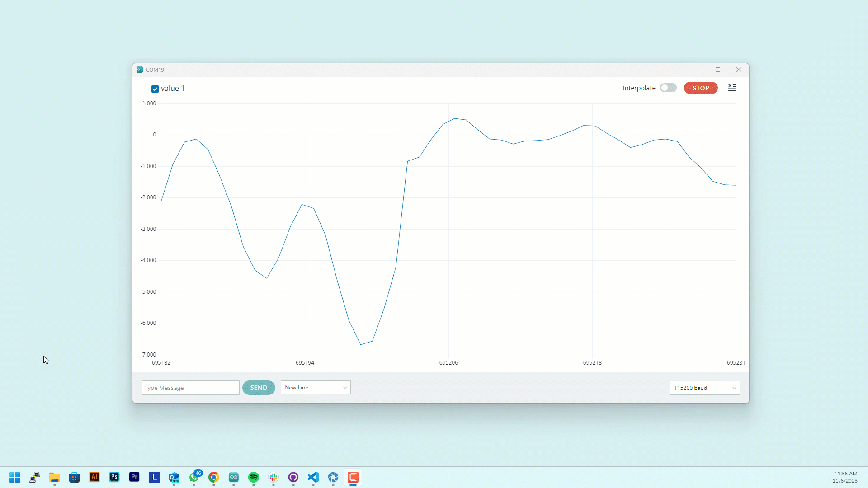Click the Type Message input field
The width and height of the screenshot is (868, 488).
pyautogui.click(x=190, y=388)
